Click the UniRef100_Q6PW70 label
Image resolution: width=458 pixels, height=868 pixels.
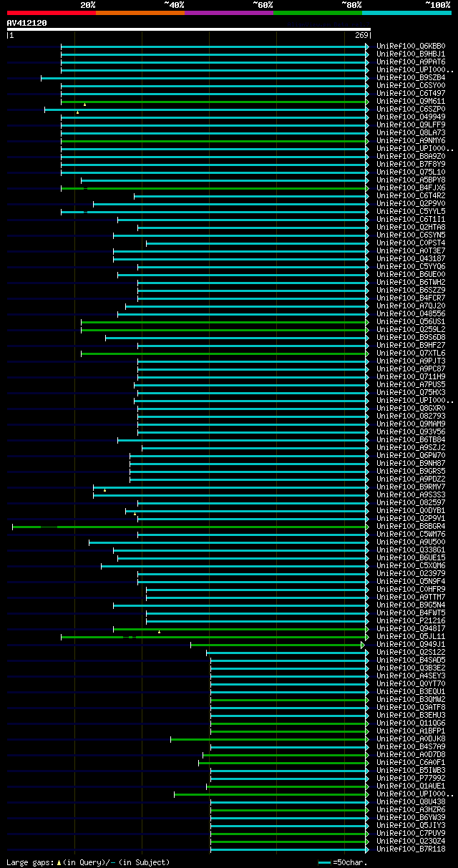[411, 455]
